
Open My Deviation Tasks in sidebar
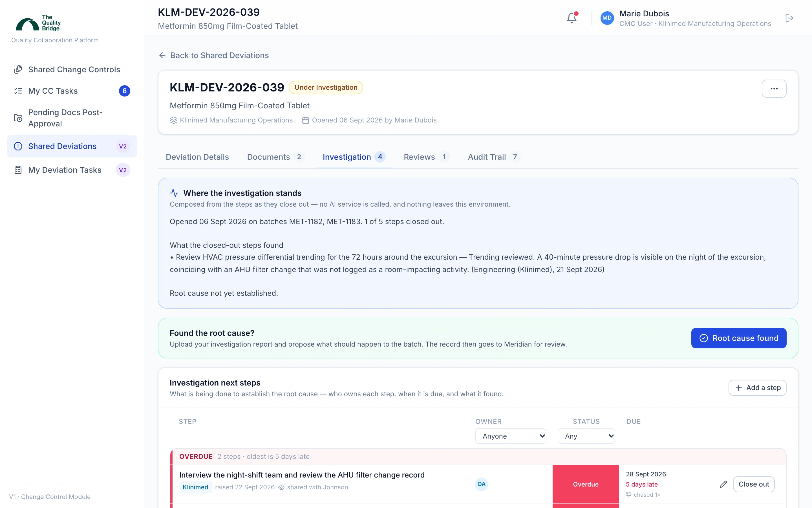pyautogui.click(x=72, y=170)
